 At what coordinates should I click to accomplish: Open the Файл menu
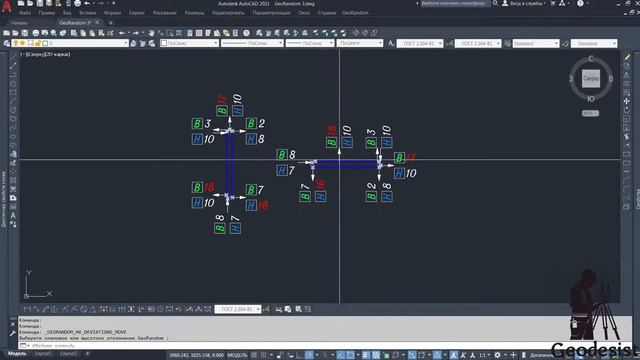click(25, 13)
